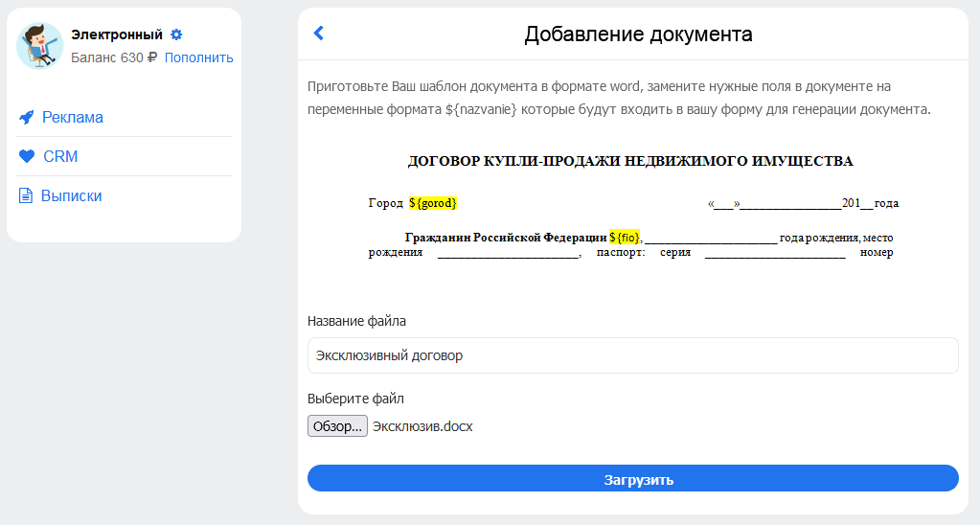Click the Обзор... file browse button

(337, 426)
